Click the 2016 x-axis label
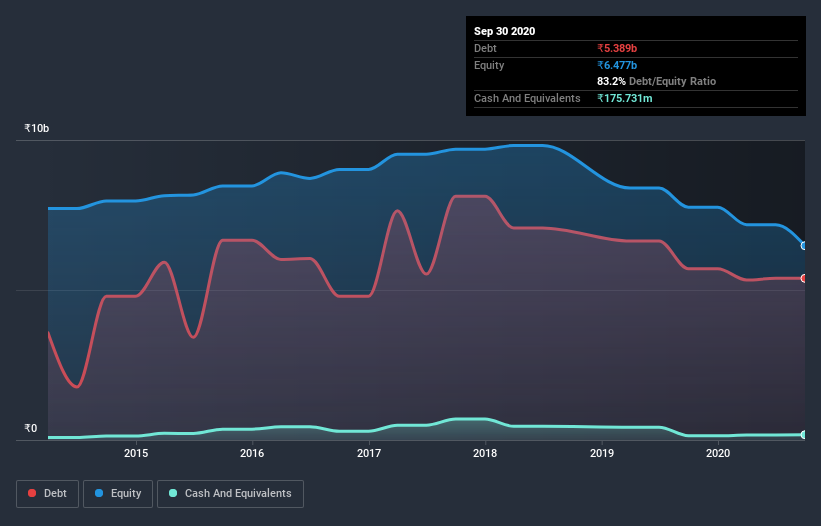Image resolution: width=821 pixels, height=526 pixels. [252, 453]
